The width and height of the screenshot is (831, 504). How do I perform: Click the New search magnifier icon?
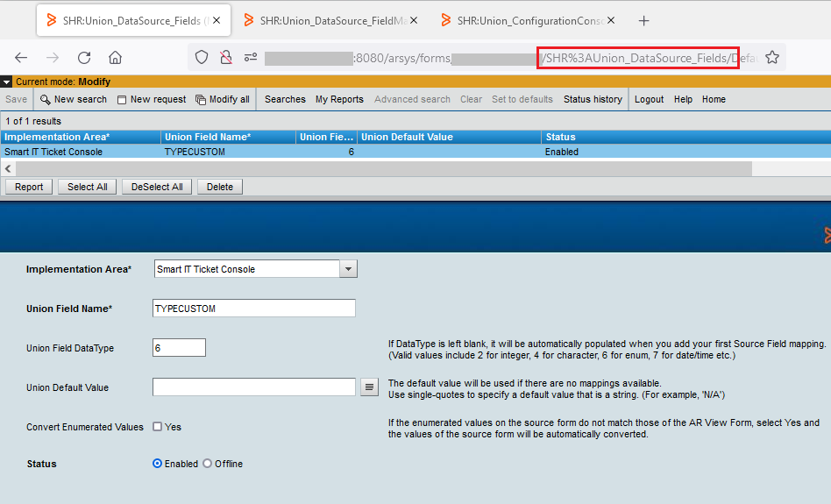point(46,100)
